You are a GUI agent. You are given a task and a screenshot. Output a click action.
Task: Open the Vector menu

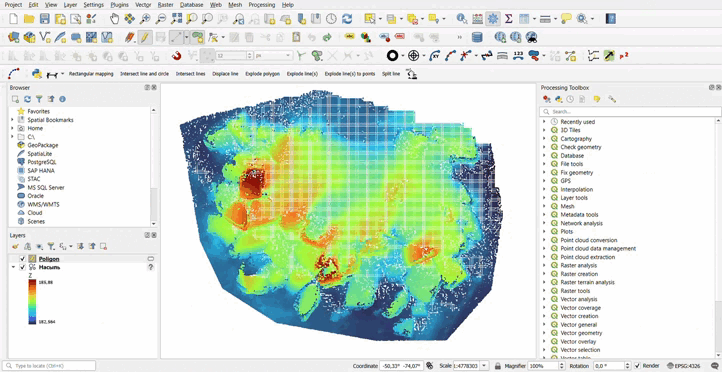[143, 5]
